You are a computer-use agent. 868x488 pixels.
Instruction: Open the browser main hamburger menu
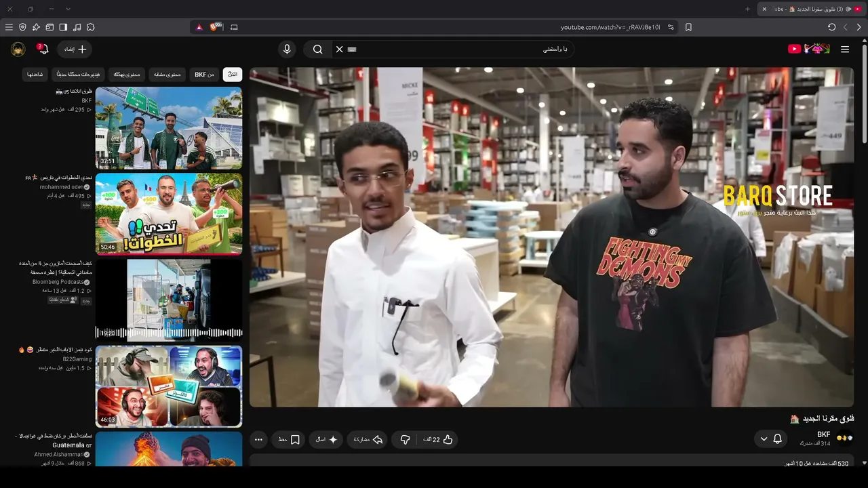(x=9, y=27)
